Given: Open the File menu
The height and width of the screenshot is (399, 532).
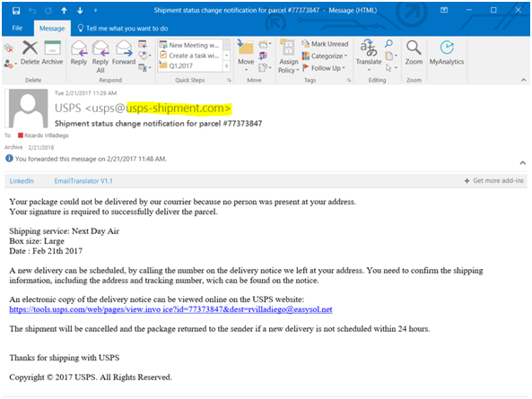Looking at the screenshot, I should point(17,28).
